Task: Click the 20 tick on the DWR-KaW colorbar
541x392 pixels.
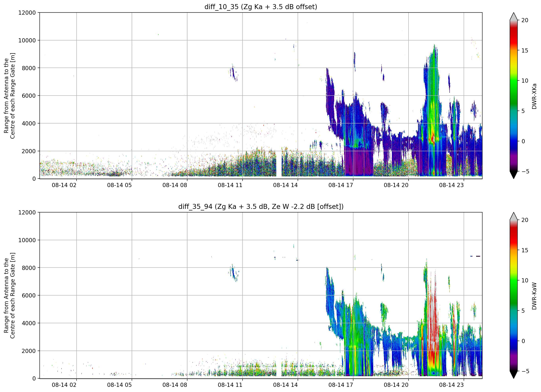Action: 525,220
